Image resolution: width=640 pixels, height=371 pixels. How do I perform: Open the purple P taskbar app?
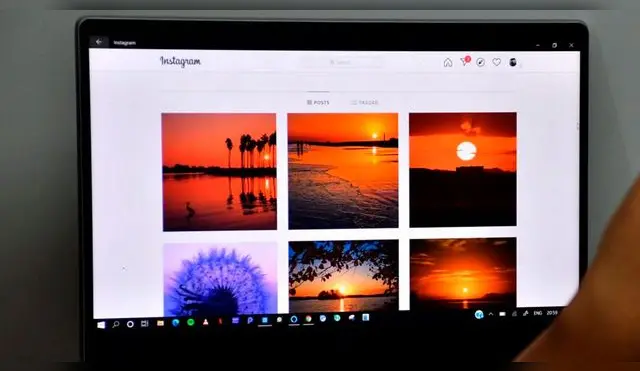(x=250, y=321)
